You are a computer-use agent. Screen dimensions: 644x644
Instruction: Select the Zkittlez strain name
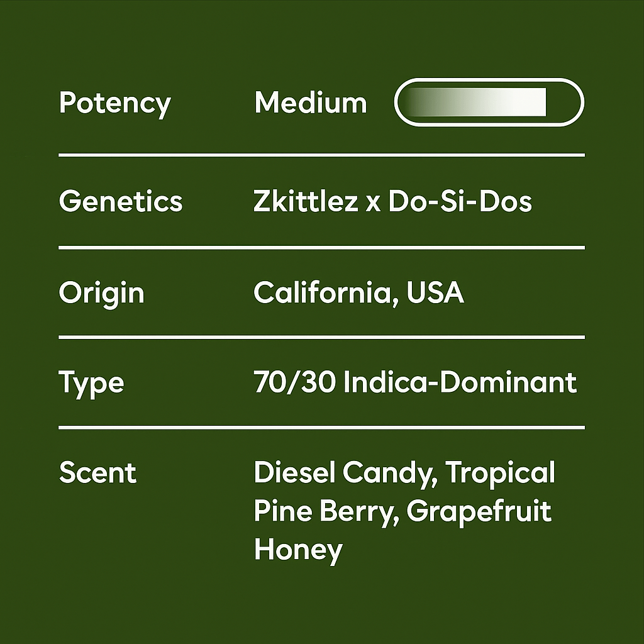coord(305,202)
